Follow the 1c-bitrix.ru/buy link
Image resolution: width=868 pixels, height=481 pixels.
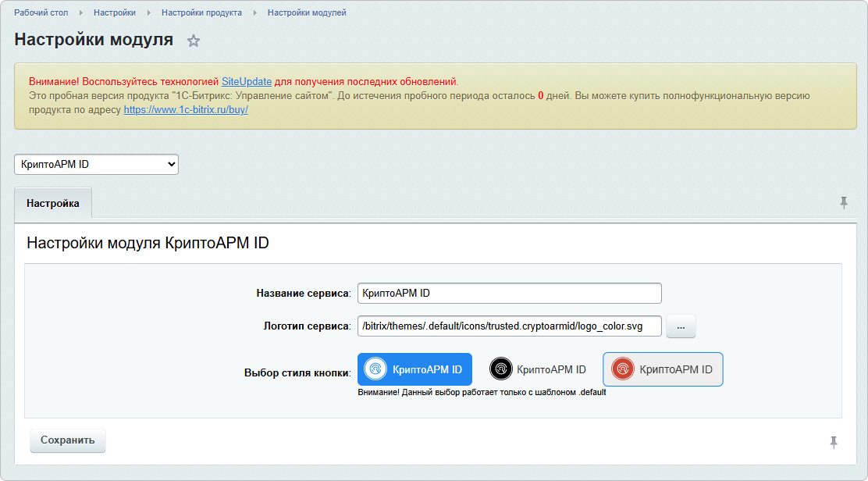(186, 109)
